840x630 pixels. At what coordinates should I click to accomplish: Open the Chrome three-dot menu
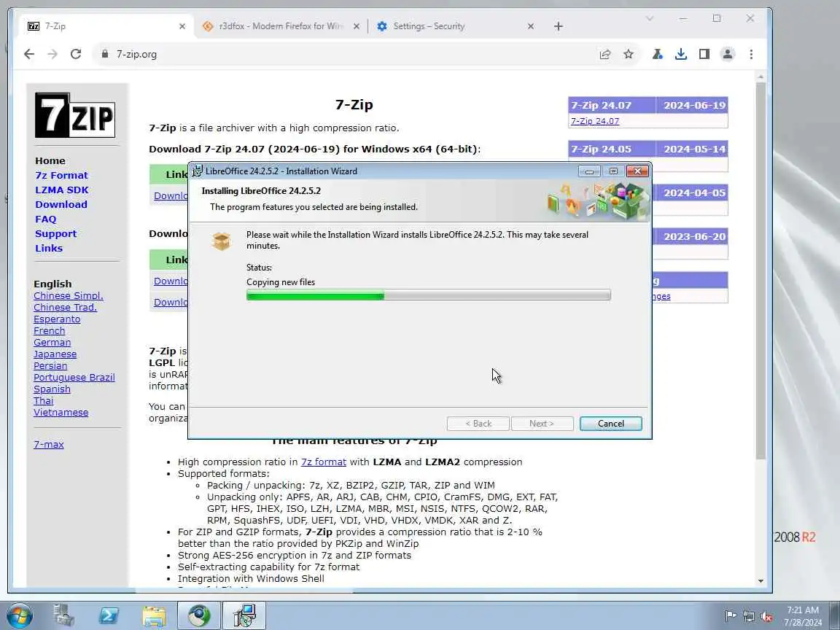751,54
